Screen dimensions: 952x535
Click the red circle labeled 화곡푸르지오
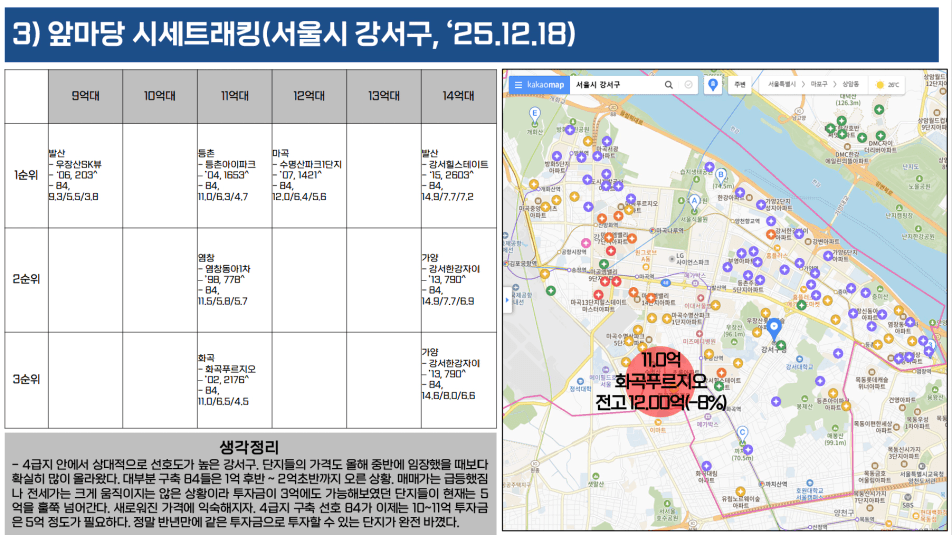[661, 381]
